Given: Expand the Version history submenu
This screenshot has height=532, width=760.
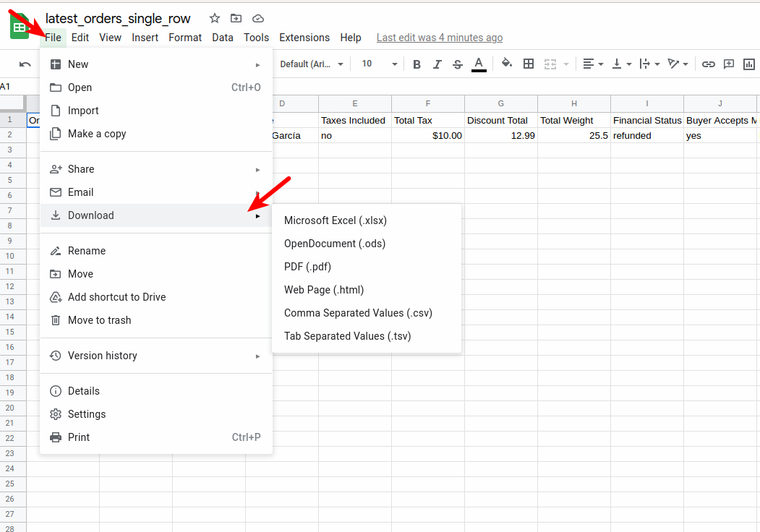Looking at the screenshot, I should pyautogui.click(x=101, y=355).
